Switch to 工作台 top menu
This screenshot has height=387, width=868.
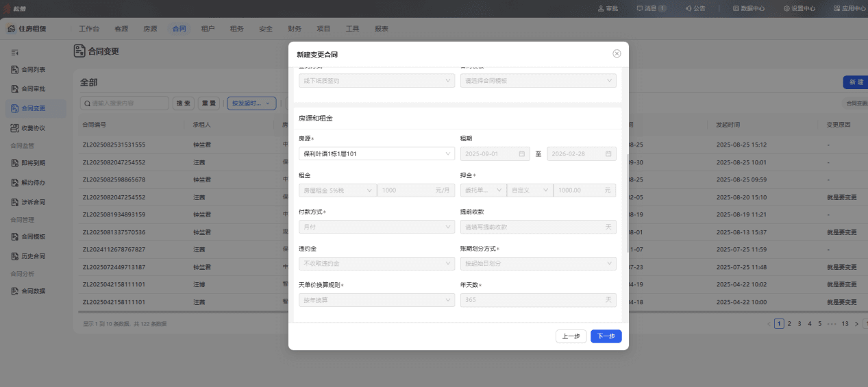click(x=89, y=29)
